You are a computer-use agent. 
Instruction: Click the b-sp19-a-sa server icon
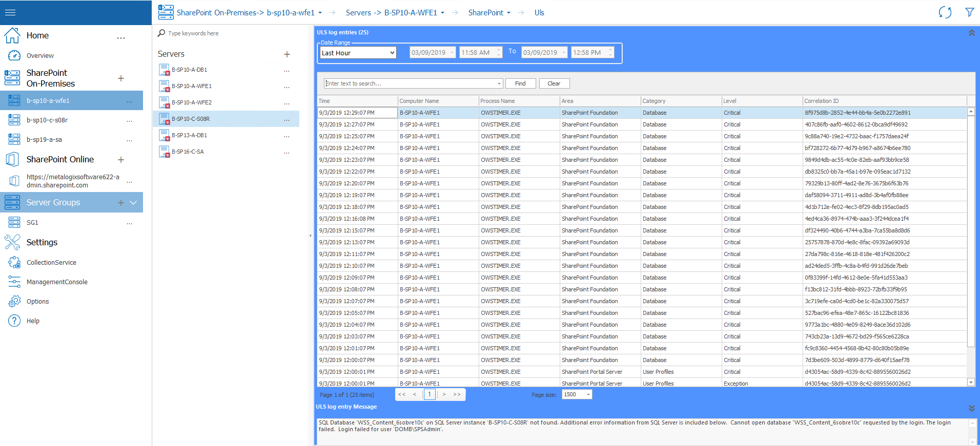coord(14,139)
